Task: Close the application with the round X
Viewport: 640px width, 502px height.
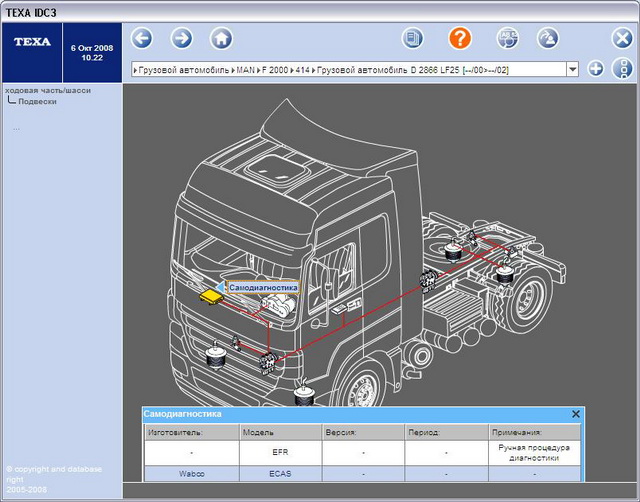Action: 622,39
